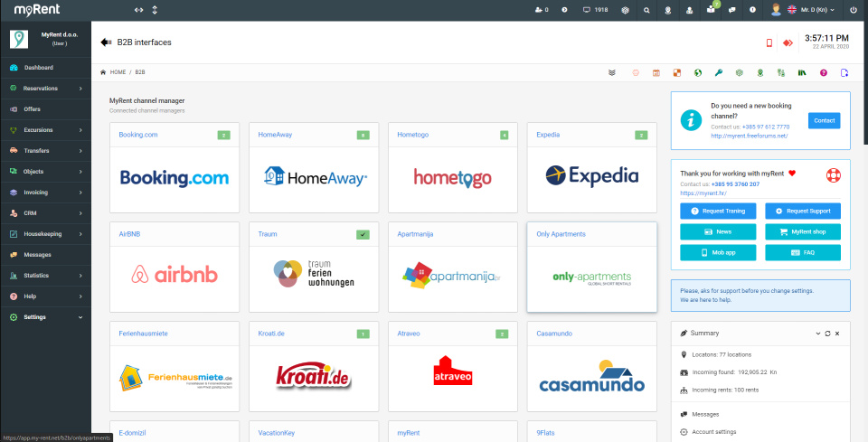Expand the Reservations sidebar menu
Image resolution: width=868 pixels, height=442 pixels.
46,89
